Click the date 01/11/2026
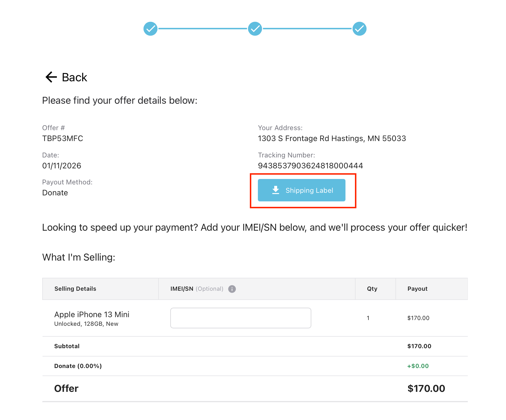 click(62, 166)
